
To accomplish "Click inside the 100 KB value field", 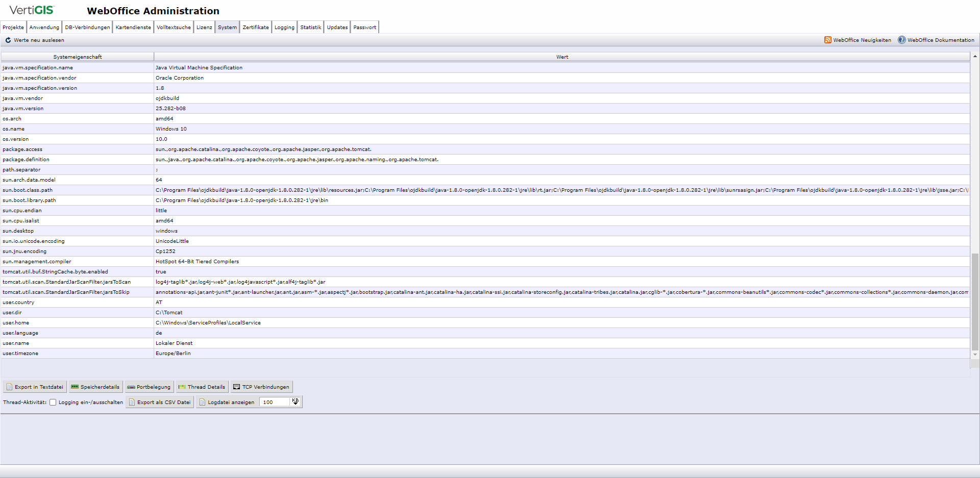I will click(273, 402).
